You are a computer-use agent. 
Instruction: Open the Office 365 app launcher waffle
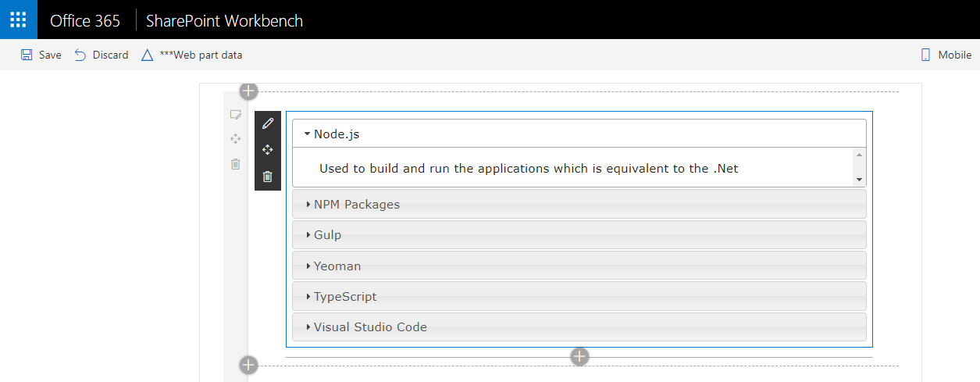(x=18, y=20)
